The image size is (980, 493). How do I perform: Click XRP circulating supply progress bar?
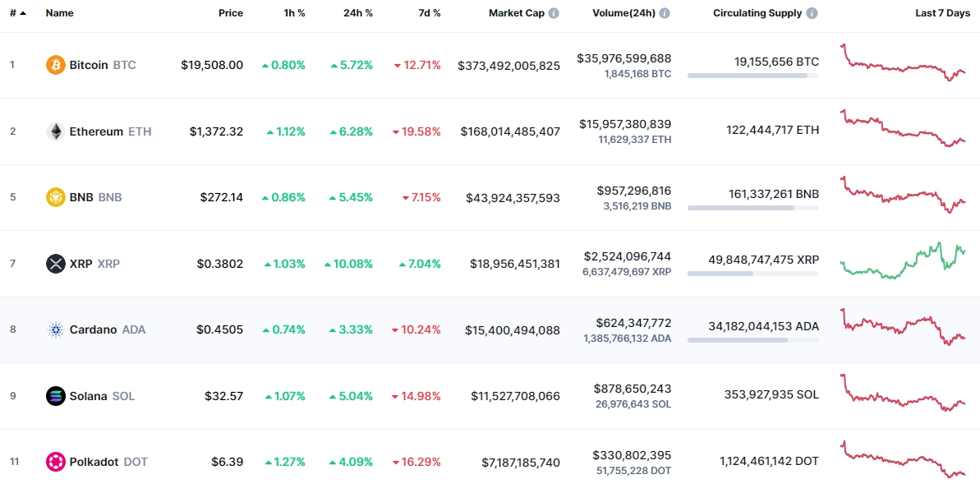(x=753, y=274)
